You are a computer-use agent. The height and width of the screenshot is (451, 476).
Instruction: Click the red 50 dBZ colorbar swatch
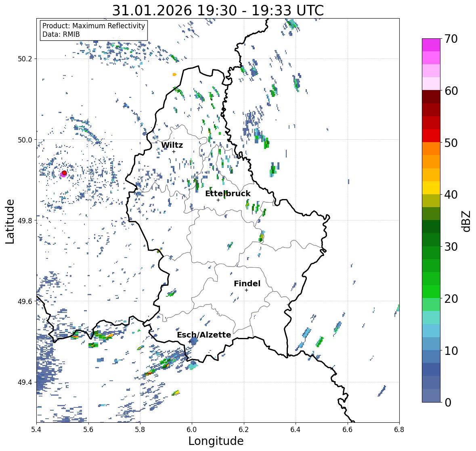pyautogui.click(x=431, y=136)
